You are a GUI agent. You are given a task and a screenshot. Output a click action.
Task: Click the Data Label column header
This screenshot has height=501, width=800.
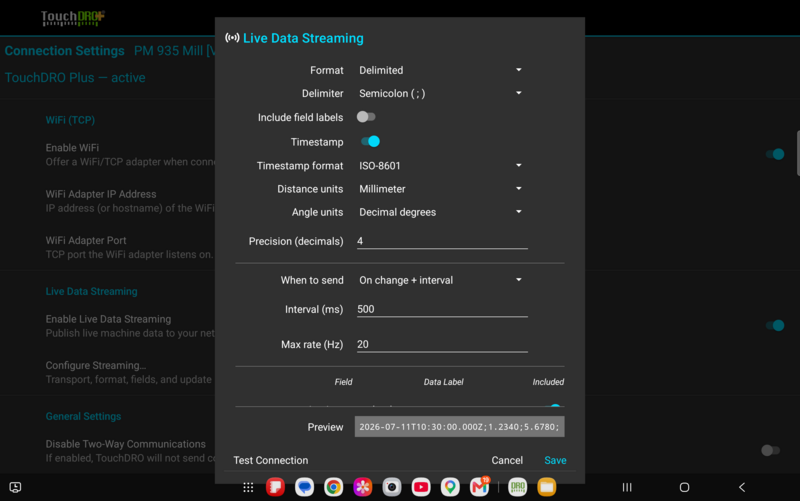pos(443,382)
